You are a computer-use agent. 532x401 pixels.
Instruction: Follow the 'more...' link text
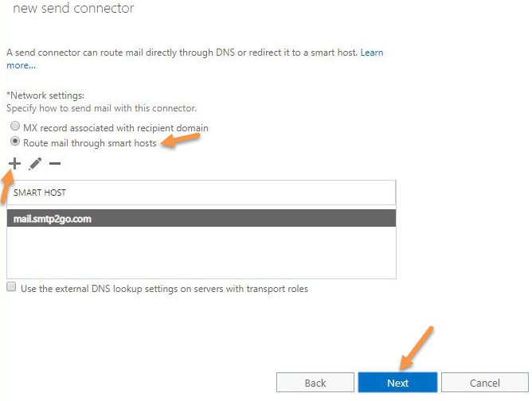pos(21,65)
